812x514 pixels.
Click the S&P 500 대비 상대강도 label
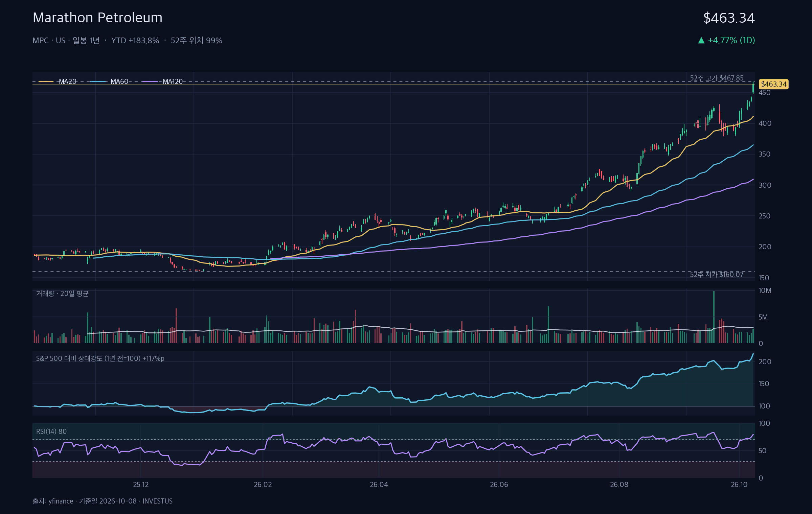tap(100, 358)
